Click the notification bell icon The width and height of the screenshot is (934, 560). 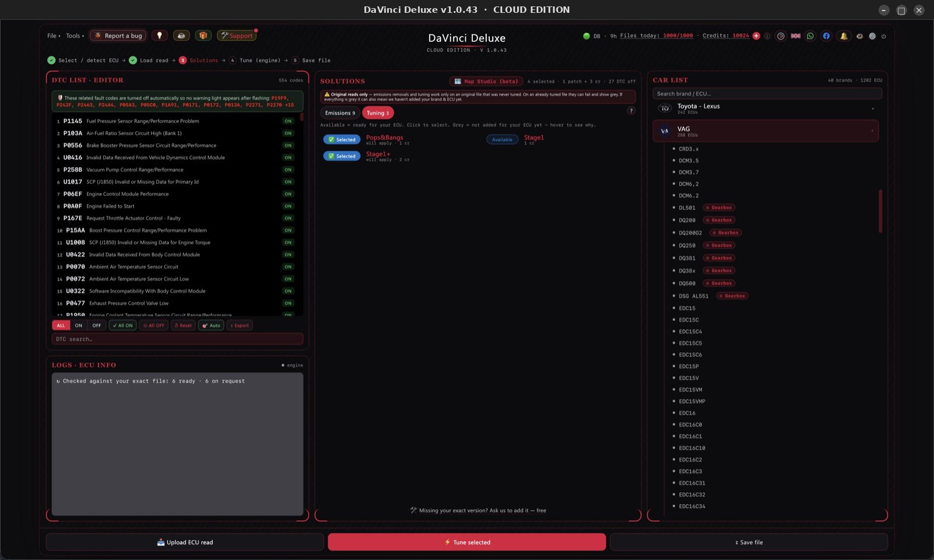coord(844,36)
